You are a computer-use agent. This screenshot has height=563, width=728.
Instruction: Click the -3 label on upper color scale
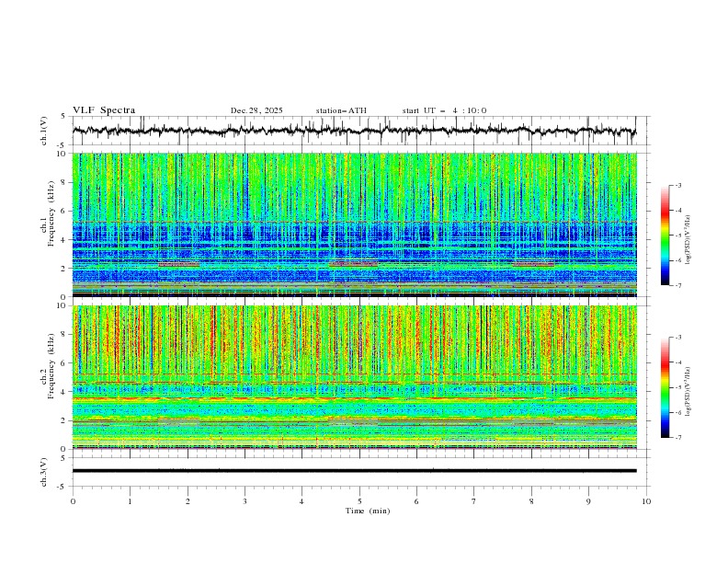tap(677, 186)
